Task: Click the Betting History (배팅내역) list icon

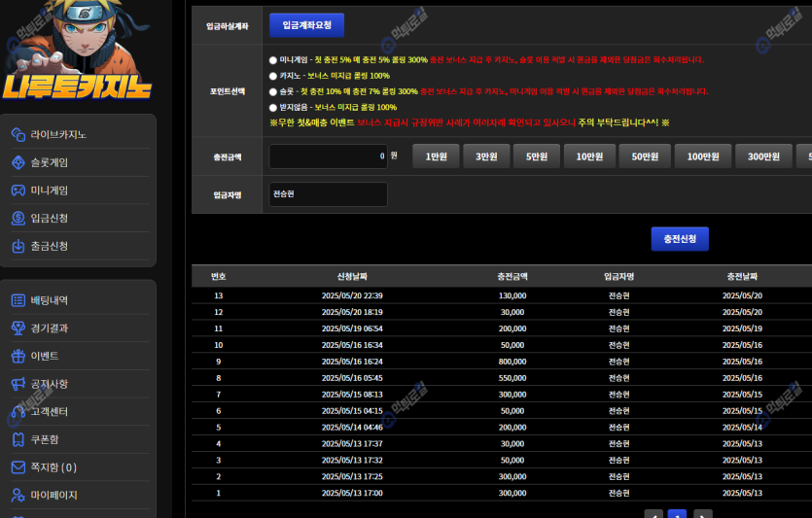Action: click(x=18, y=300)
